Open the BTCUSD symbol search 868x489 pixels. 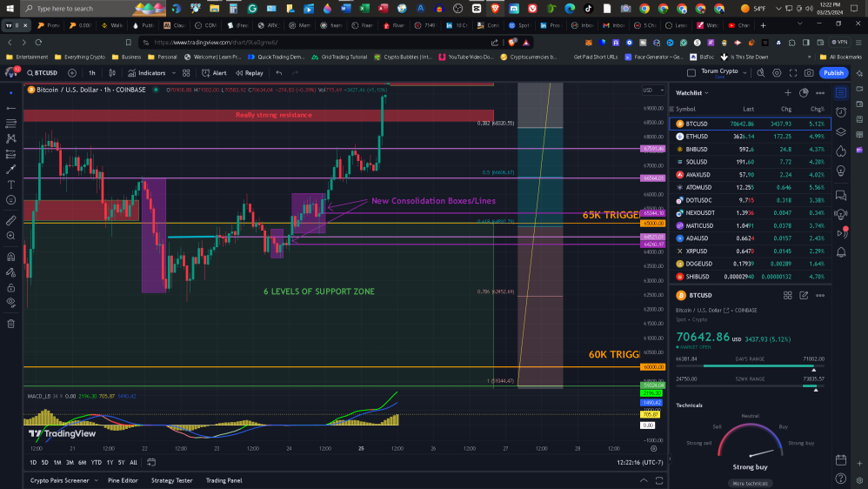point(43,73)
